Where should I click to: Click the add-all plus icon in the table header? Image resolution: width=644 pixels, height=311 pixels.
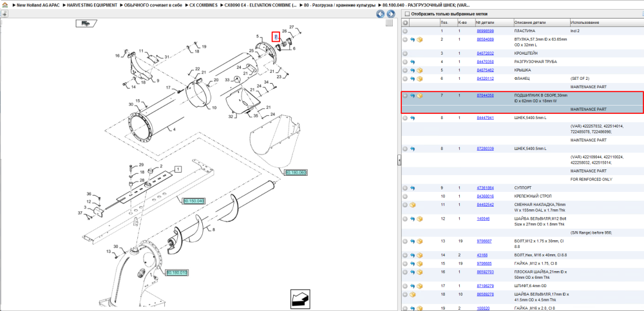click(405, 22)
